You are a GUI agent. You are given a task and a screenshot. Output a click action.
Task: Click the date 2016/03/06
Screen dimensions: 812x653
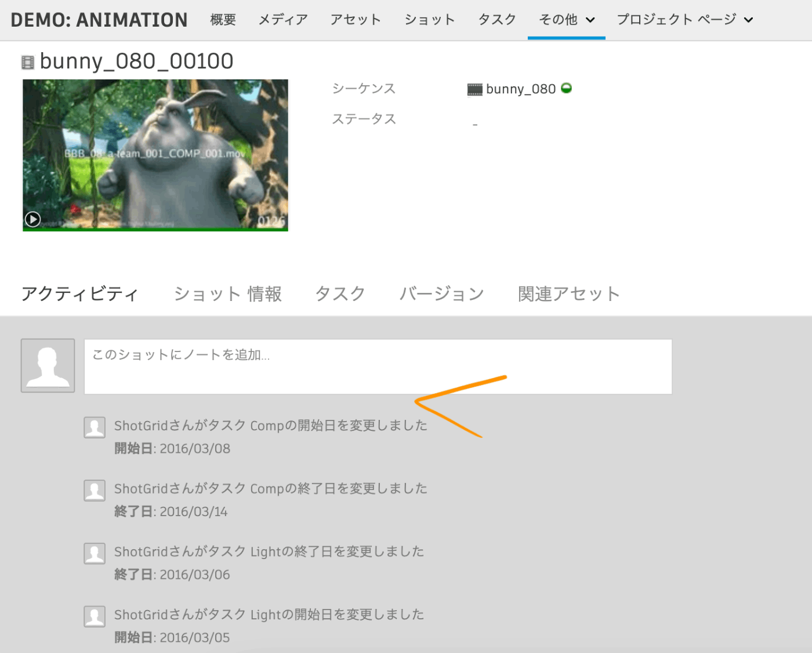(x=195, y=575)
